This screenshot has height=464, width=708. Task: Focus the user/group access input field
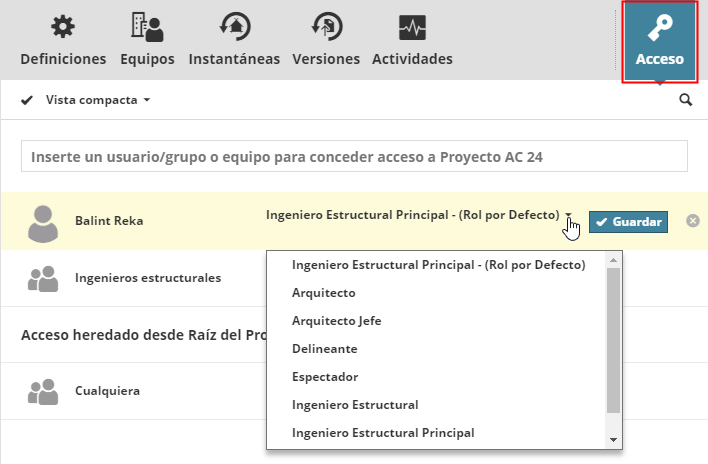pos(354,157)
